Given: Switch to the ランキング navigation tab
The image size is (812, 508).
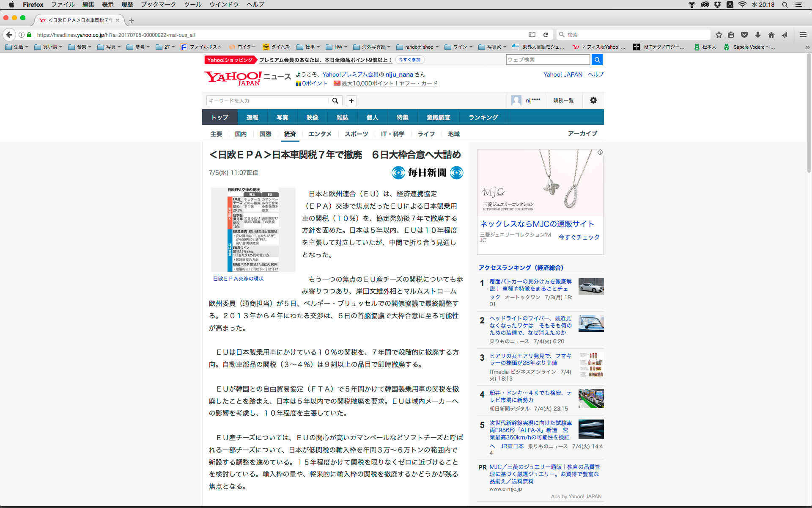Looking at the screenshot, I should click(483, 117).
